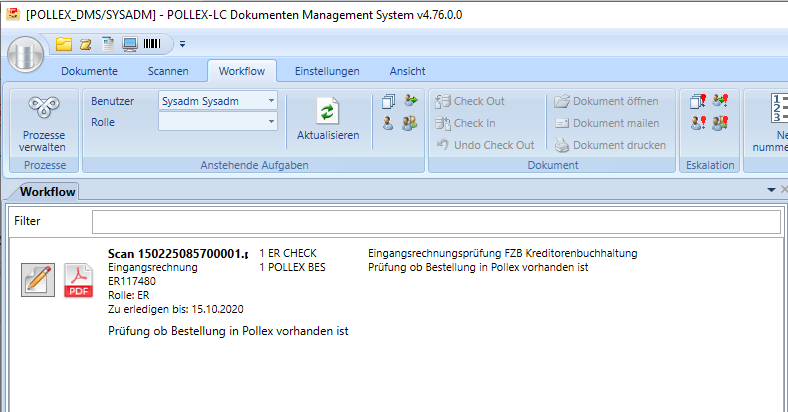
Task: Click the barcode icon in quick access toolbar
Action: coord(153,44)
